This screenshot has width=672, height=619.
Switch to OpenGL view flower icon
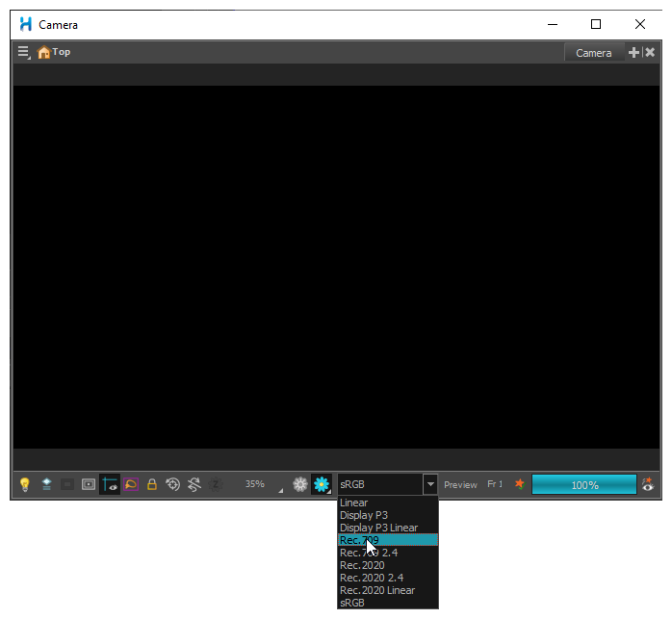click(300, 485)
